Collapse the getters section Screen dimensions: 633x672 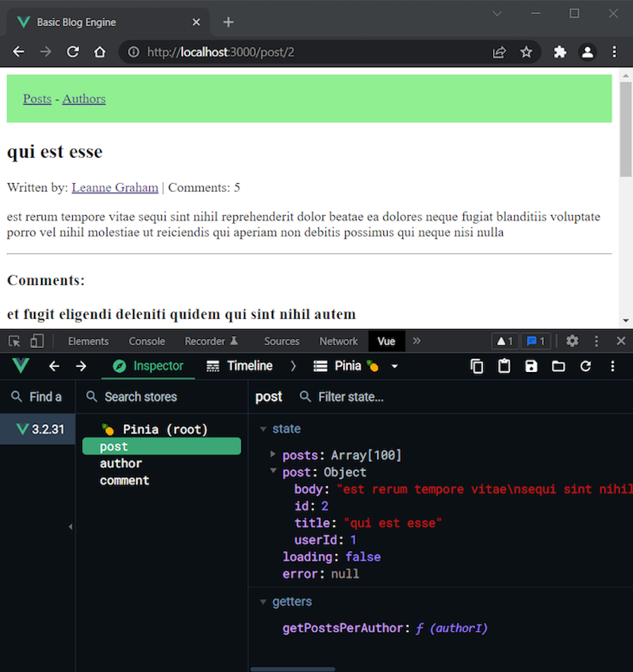click(x=263, y=601)
